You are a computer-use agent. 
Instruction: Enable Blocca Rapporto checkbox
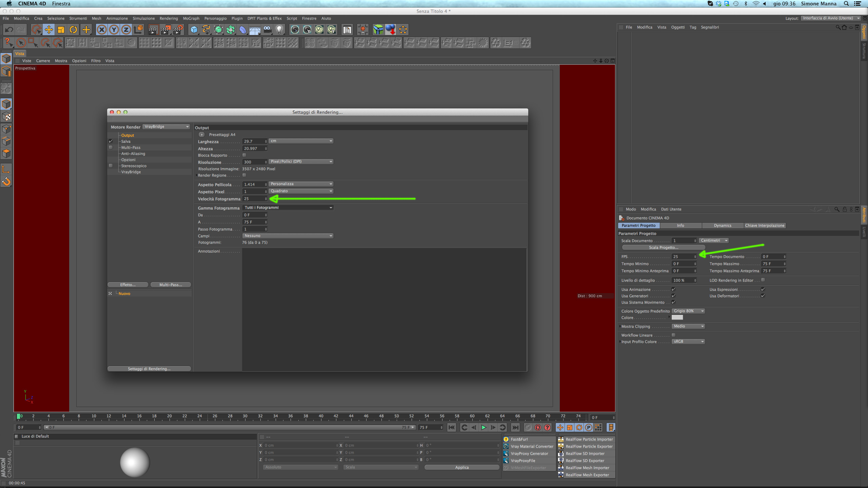[x=244, y=155]
